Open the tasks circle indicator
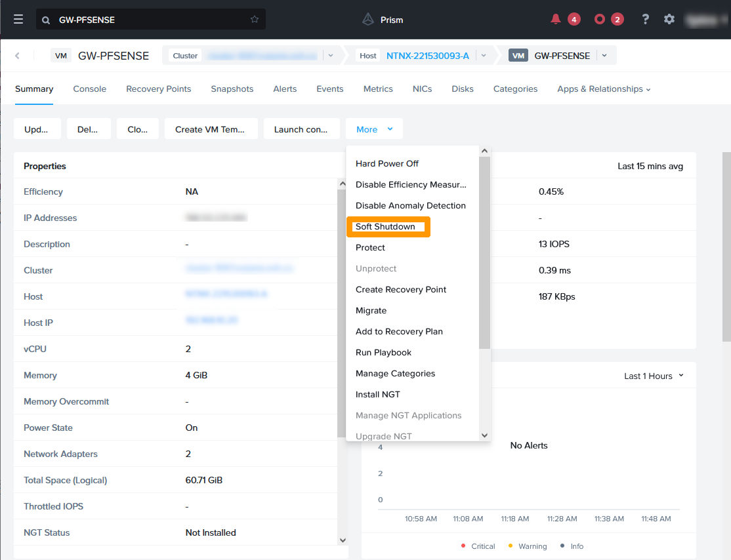This screenshot has width=731, height=560. (x=599, y=20)
